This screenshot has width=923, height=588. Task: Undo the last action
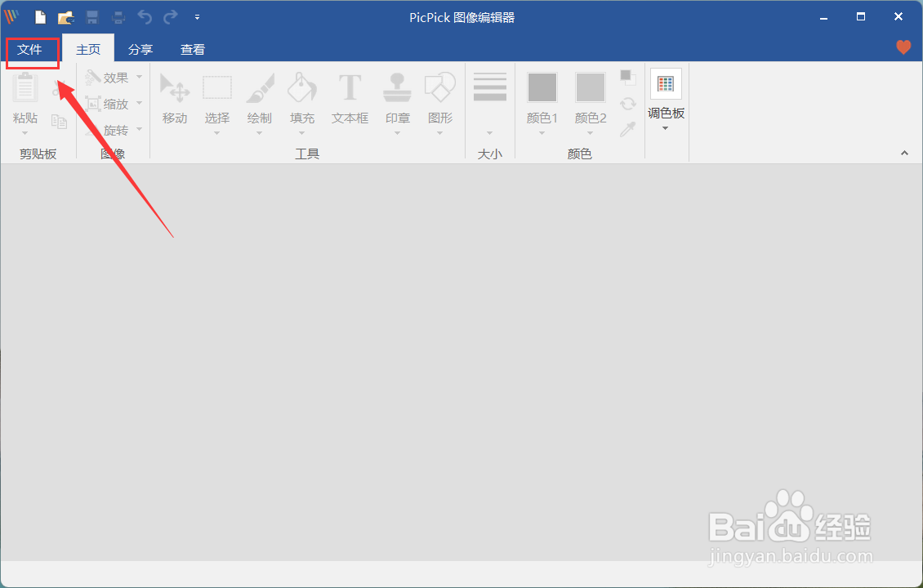[145, 18]
